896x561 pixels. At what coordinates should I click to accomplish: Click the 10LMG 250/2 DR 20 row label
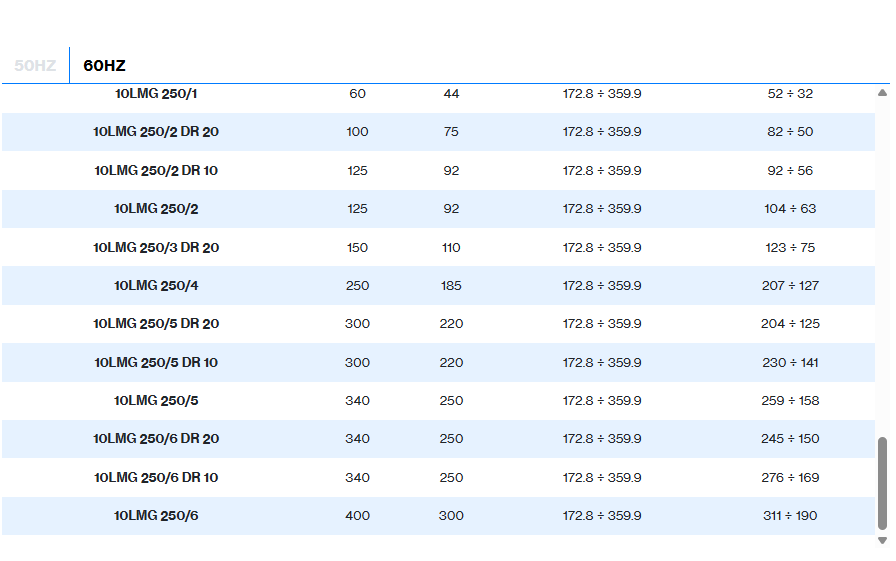(156, 132)
